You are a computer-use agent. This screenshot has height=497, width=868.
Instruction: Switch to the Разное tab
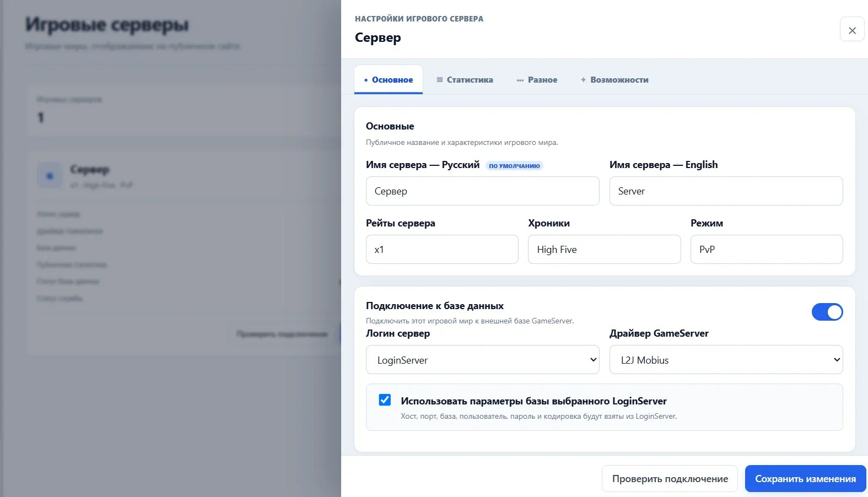pos(537,80)
